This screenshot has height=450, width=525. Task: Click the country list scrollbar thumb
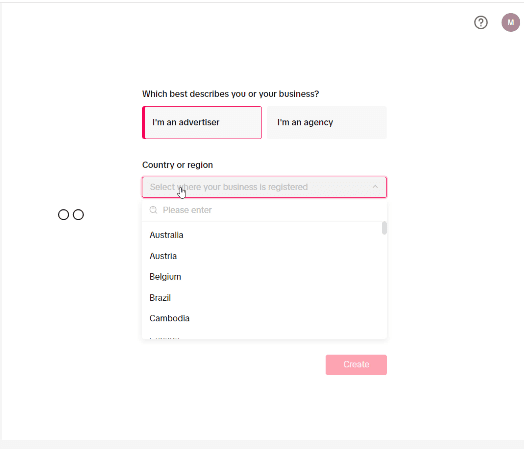(x=384, y=228)
